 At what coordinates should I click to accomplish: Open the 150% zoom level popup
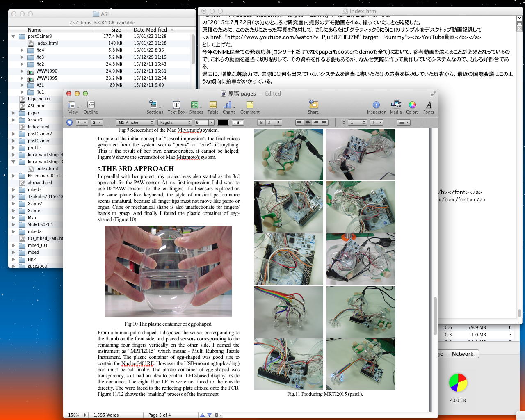[77, 415]
